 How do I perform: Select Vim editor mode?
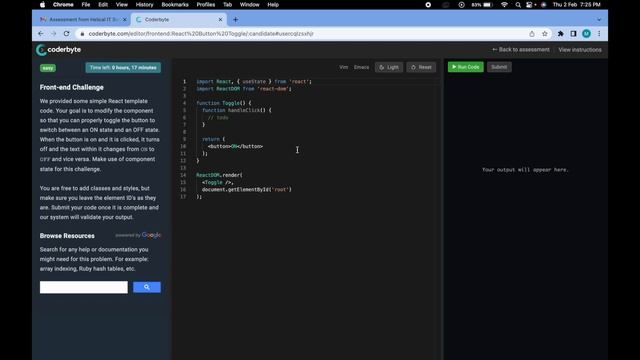tap(344, 67)
